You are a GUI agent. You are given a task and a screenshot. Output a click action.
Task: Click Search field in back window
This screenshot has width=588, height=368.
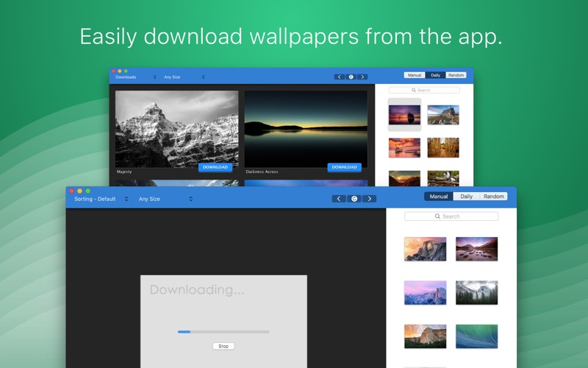424,90
